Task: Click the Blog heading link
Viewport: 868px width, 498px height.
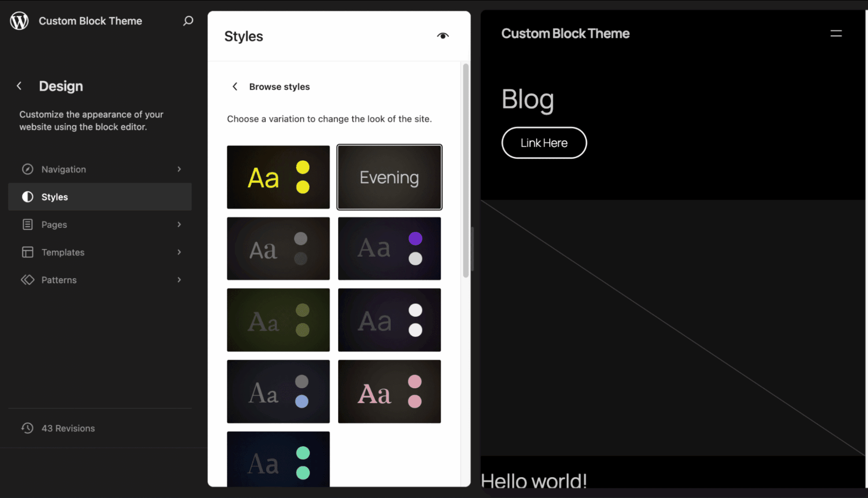Action: pyautogui.click(x=527, y=100)
